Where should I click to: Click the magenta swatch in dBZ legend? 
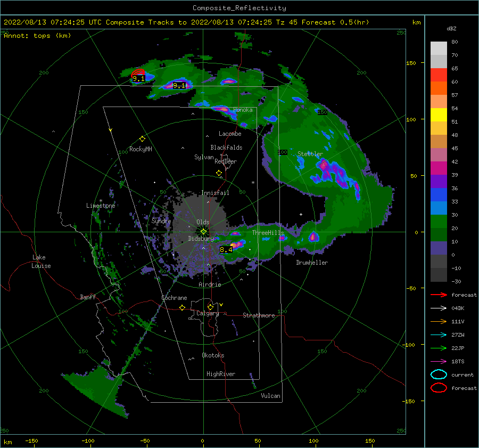[439, 168]
